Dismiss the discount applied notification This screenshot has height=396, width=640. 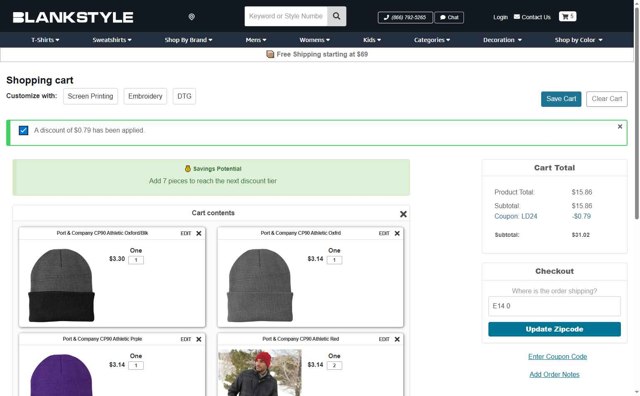click(x=620, y=127)
